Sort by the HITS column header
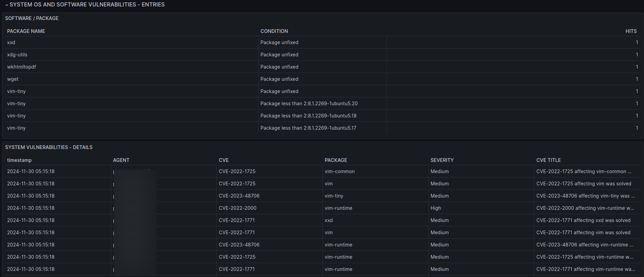The image size is (644, 277). tap(631, 31)
